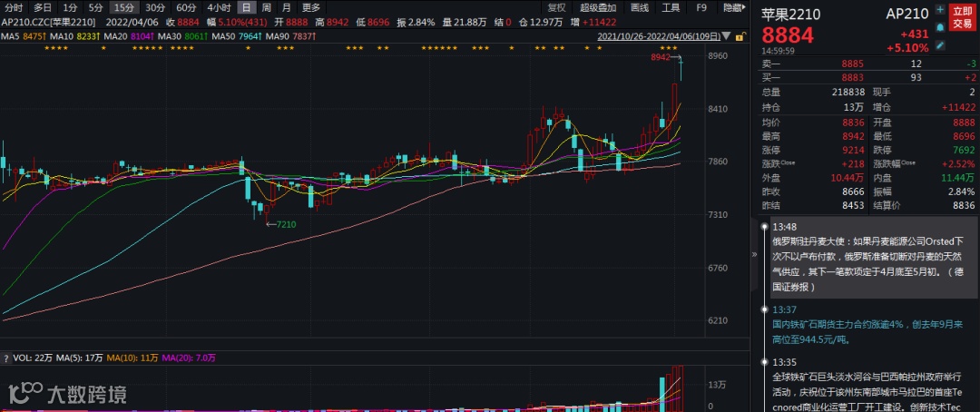Open the pencil edit note icon
980x412 pixels.
940,45
